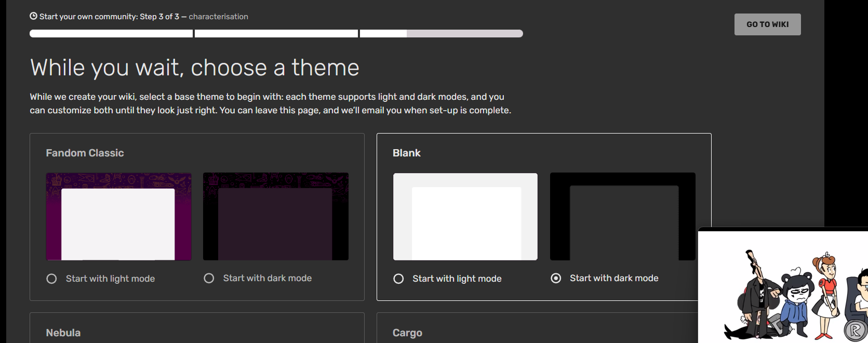Screen dimensions: 868x343
Task: Click the first progress bar segment
Action: (111, 33)
